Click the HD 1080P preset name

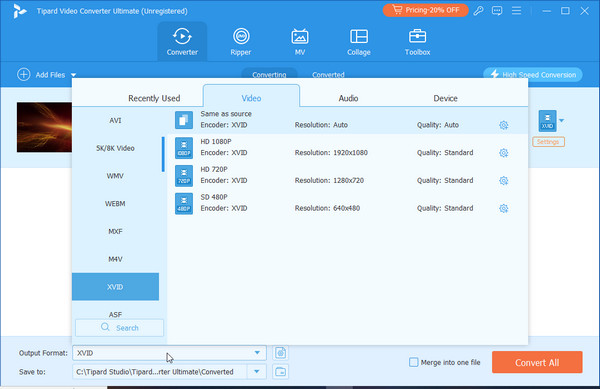click(216, 142)
